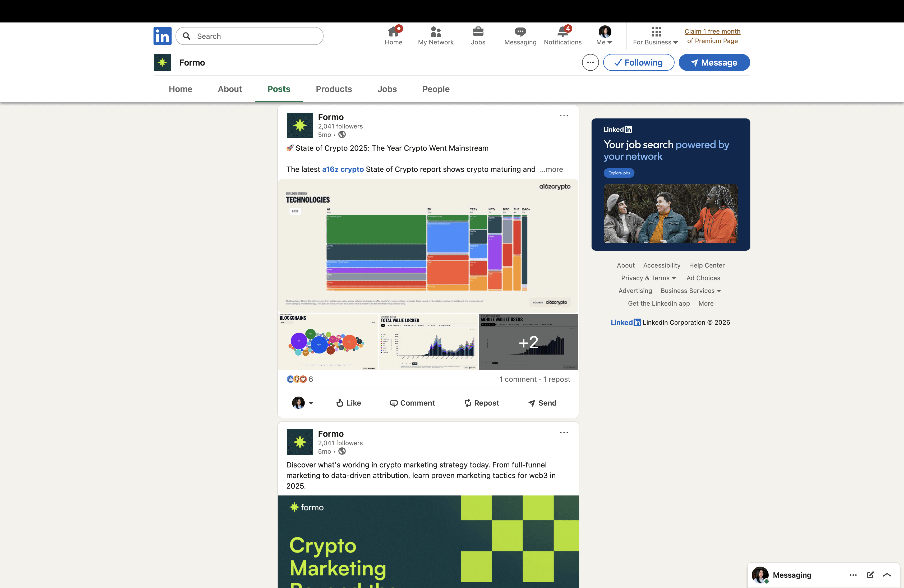
Task: Click the Explore jobs button
Action: pyautogui.click(x=618, y=173)
